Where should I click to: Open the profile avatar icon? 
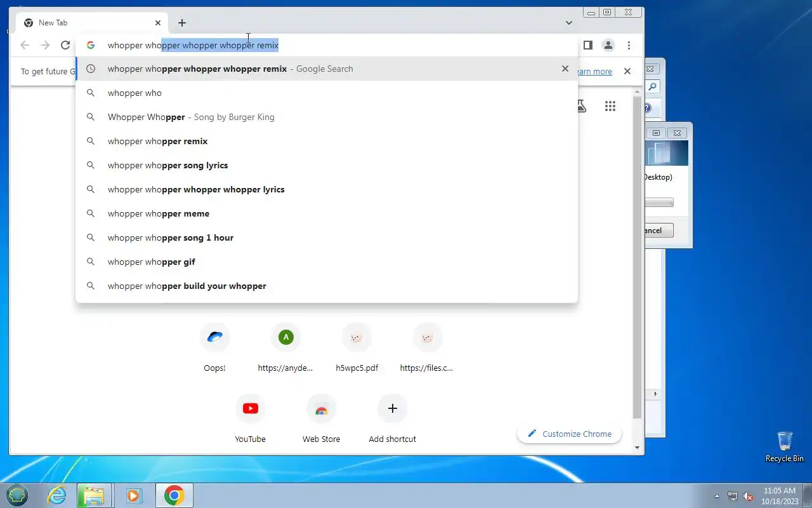tap(608, 45)
